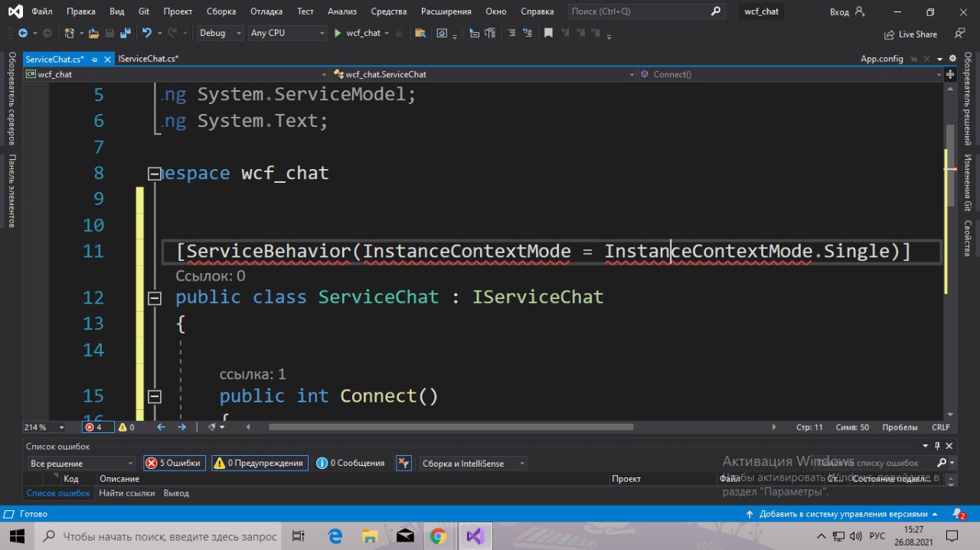This screenshot has height=550, width=980.
Task: Click the Open File folder icon
Action: (94, 33)
